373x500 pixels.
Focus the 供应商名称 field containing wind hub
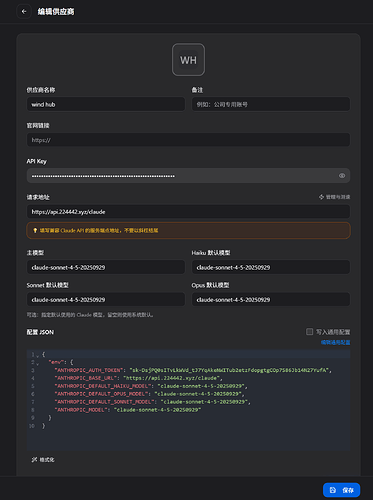pyautogui.click(x=106, y=104)
